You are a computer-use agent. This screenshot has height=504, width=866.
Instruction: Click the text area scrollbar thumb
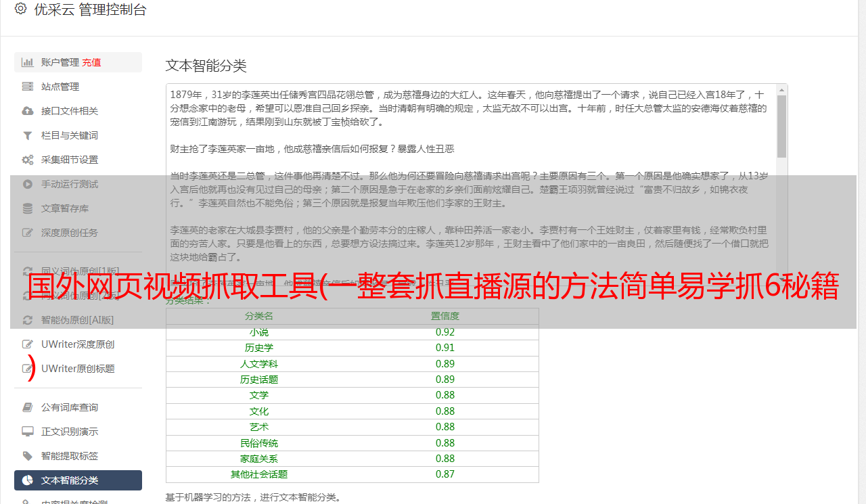pyautogui.click(x=781, y=127)
